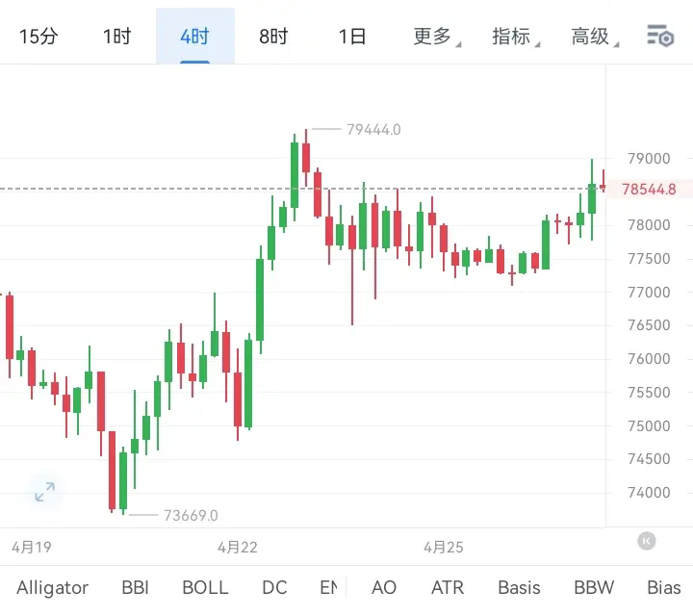Image resolution: width=693 pixels, height=616 pixels.
Task: Click the 4月19 date axis label
Action: point(32,548)
